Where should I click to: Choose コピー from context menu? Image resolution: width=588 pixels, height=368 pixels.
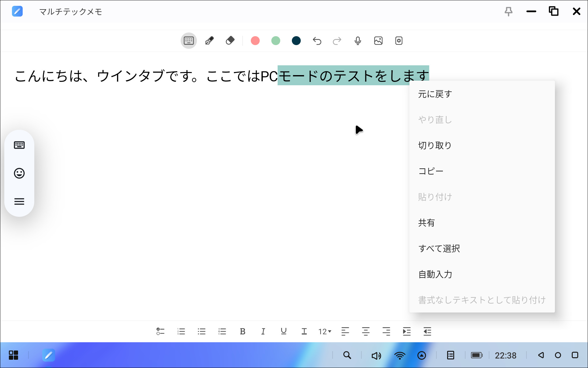[482, 171]
